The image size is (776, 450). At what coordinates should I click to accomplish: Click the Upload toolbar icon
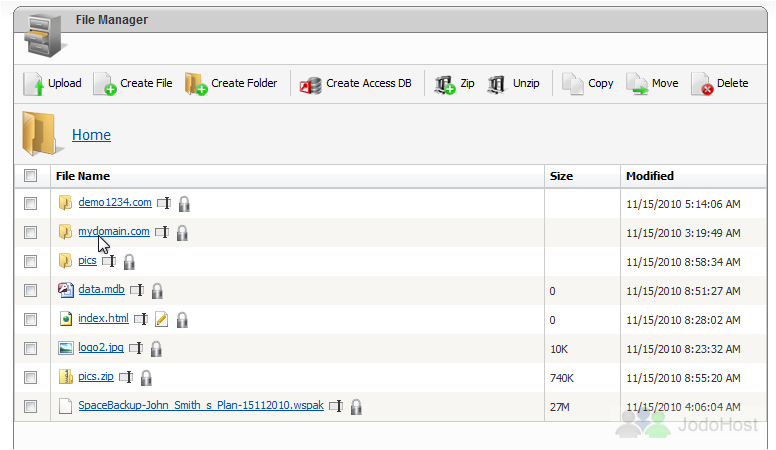33,84
